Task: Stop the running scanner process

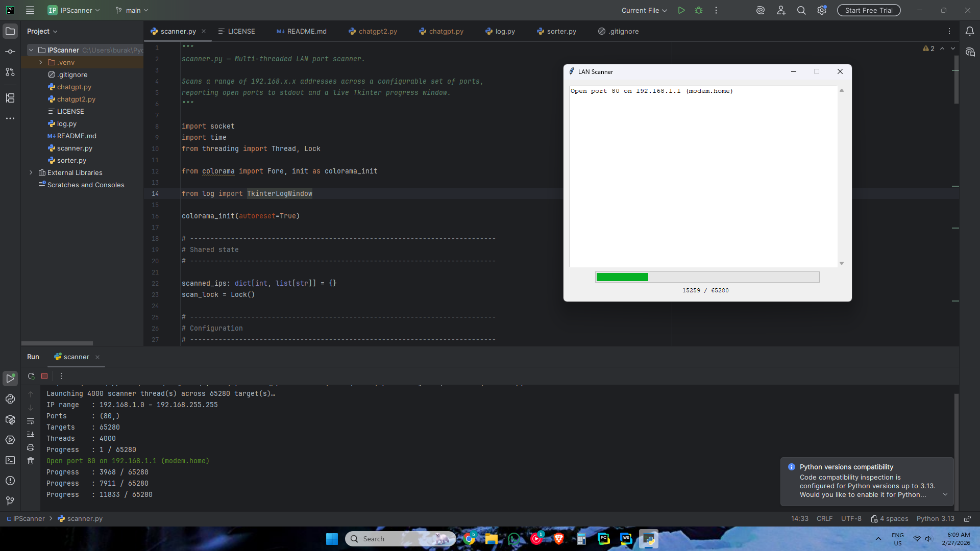Action: click(44, 376)
